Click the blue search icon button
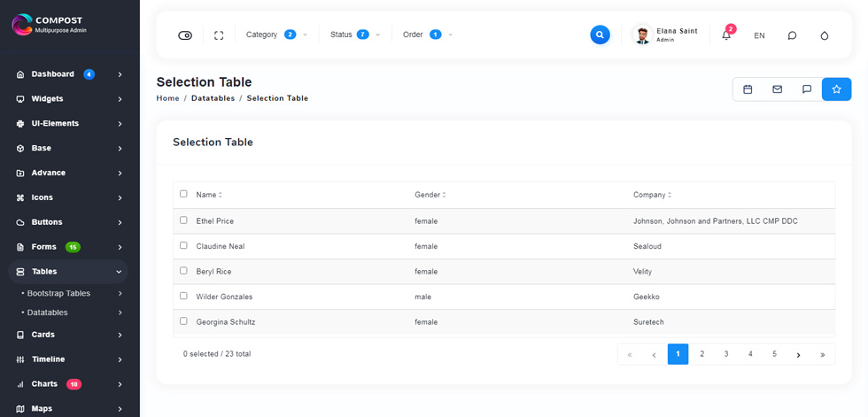Image resolution: width=868 pixels, height=417 pixels. [x=600, y=35]
